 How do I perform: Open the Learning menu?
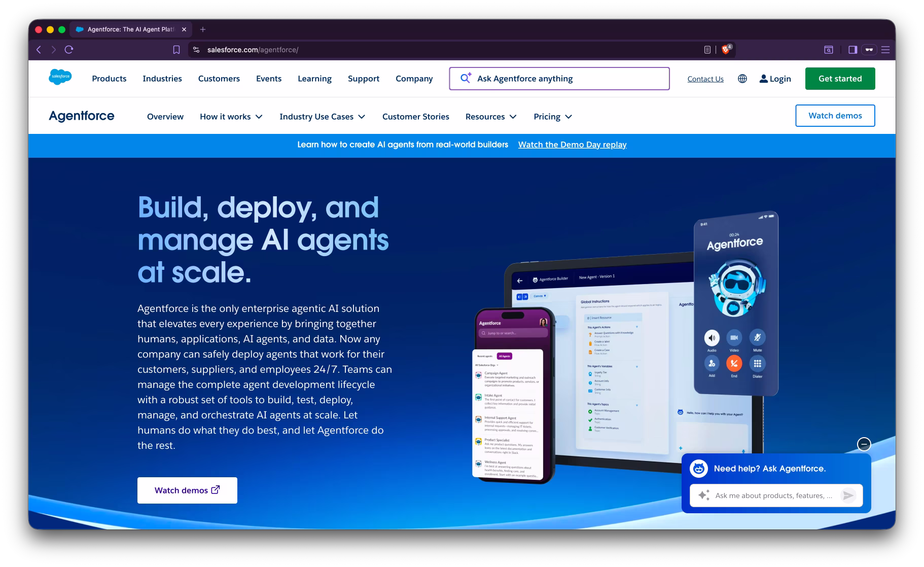(314, 79)
